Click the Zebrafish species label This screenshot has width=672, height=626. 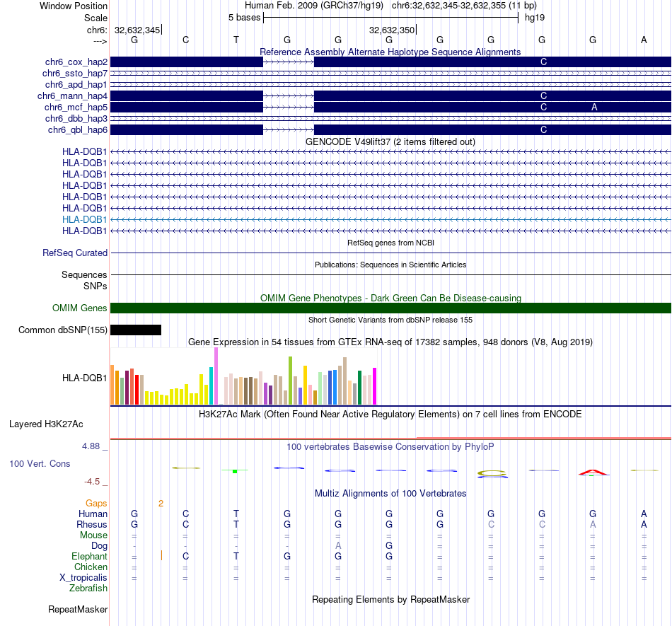click(x=88, y=588)
